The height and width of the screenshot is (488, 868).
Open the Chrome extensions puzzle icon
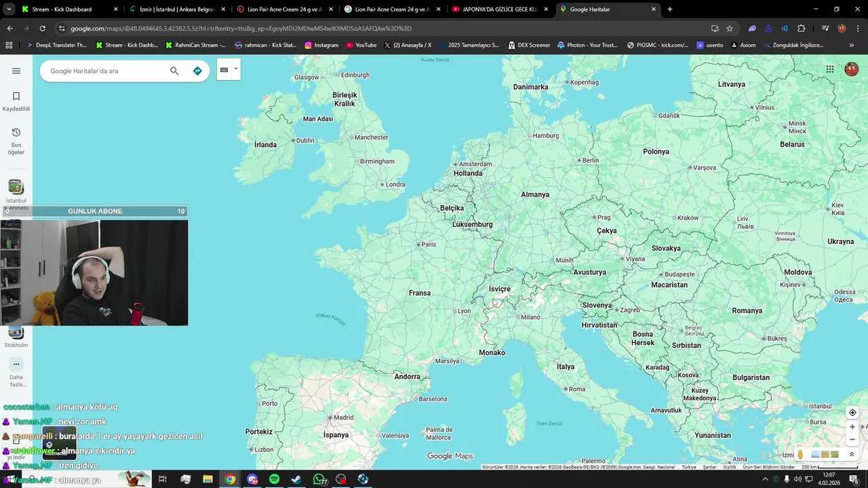pyautogui.click(x=802, y=28)
